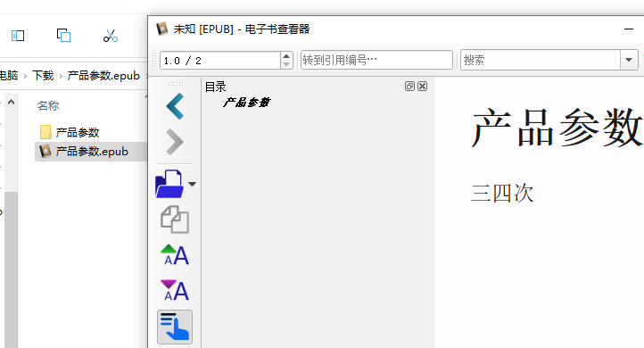Click the cut scissors icon in Explorer
The width and height of the screenshot is (644, 348).
tap(111, 36)
